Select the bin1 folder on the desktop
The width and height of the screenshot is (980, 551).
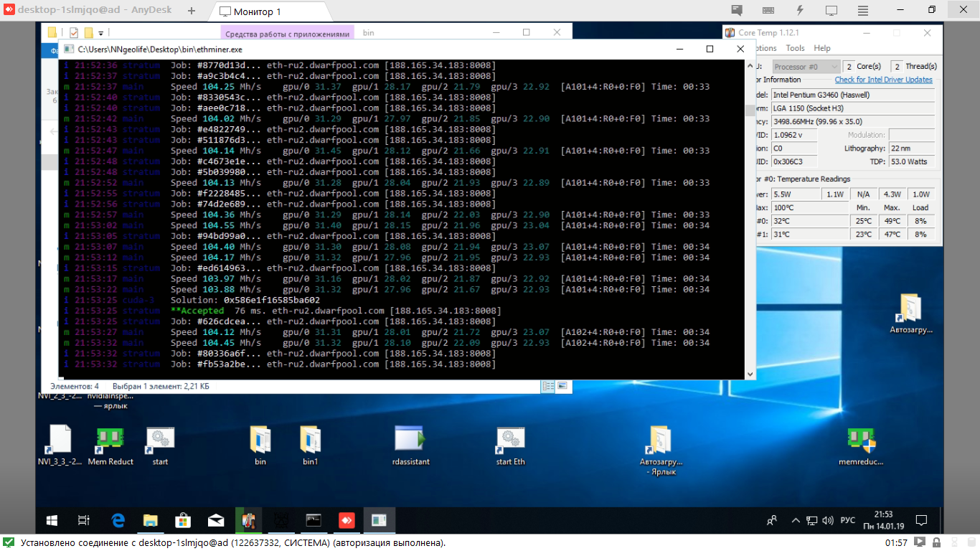click(x=310, y=446)
